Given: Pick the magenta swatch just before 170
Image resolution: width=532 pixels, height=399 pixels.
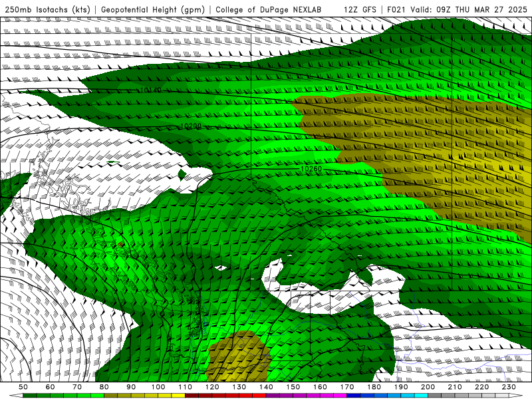Looking at the screenshot, I should click(340, 396).
